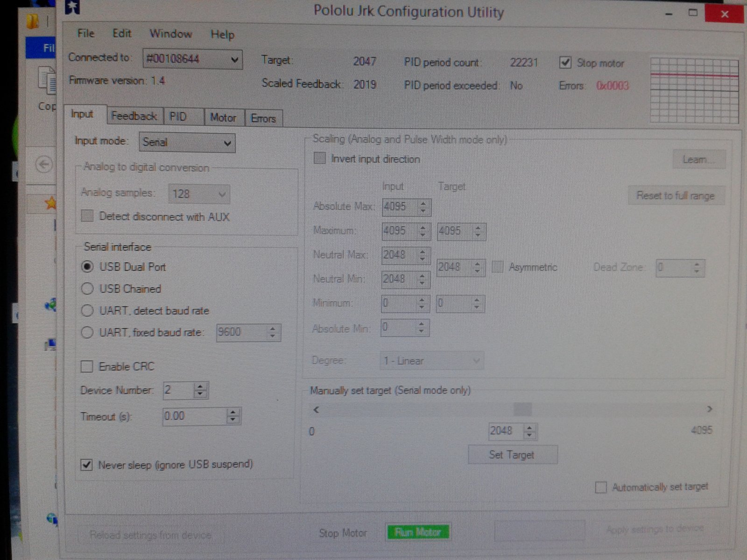Screen dimensions: 747x560
Task: Click the Device Number input field
Action: [x=178, y=390]
